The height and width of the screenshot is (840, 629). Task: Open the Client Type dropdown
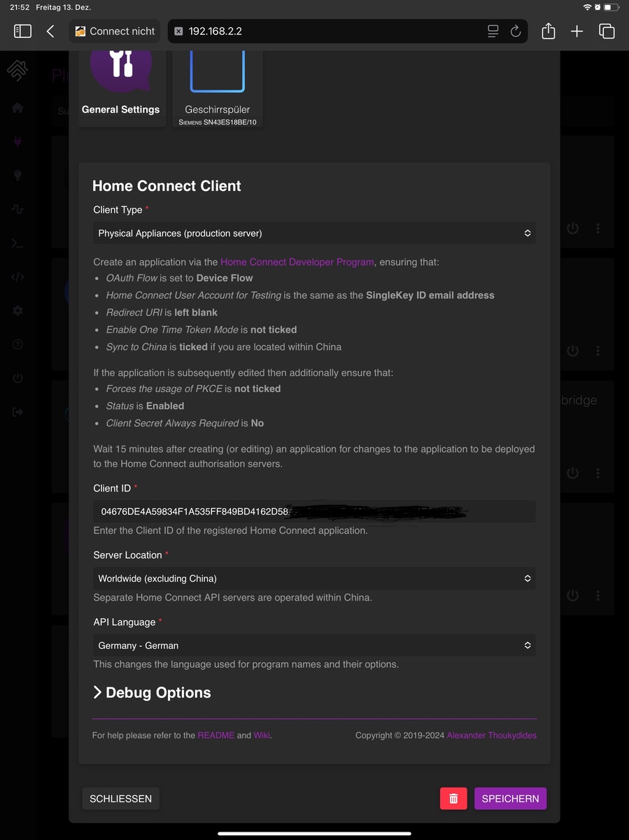coord(314,233)
